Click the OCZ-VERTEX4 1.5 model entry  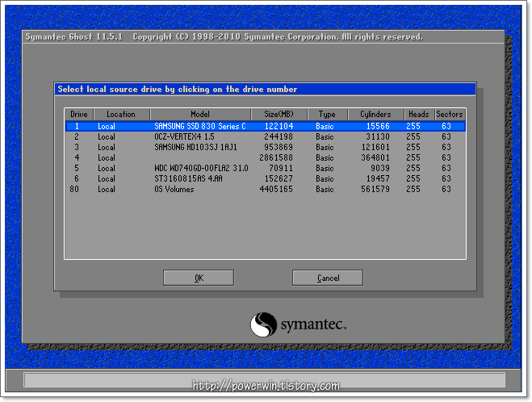[x=184, y=136]
